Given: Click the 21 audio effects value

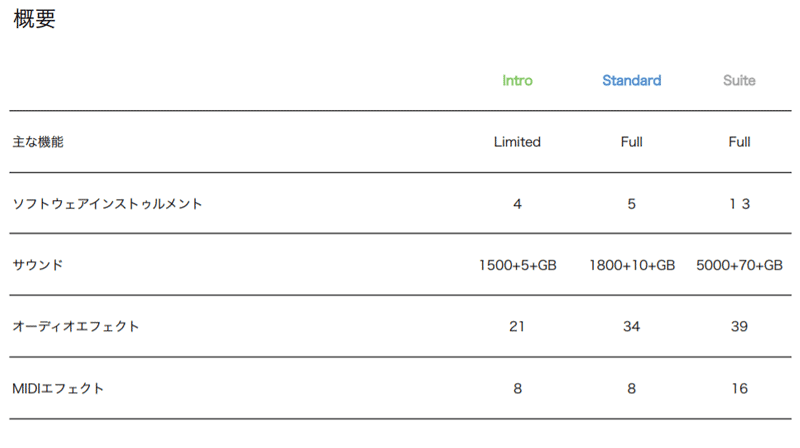Looking at the screenshot, I should point(517,327).
